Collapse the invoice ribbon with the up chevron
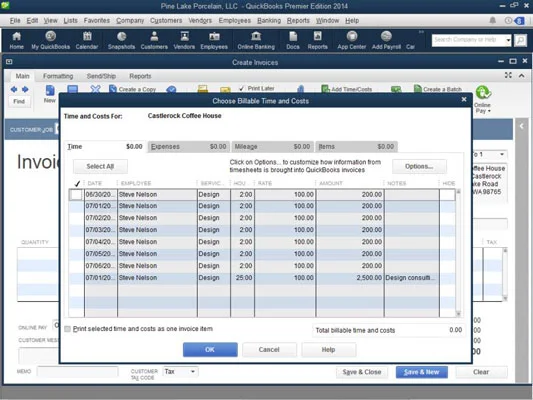This screenshot has width=533, height=400. [521, 75]
